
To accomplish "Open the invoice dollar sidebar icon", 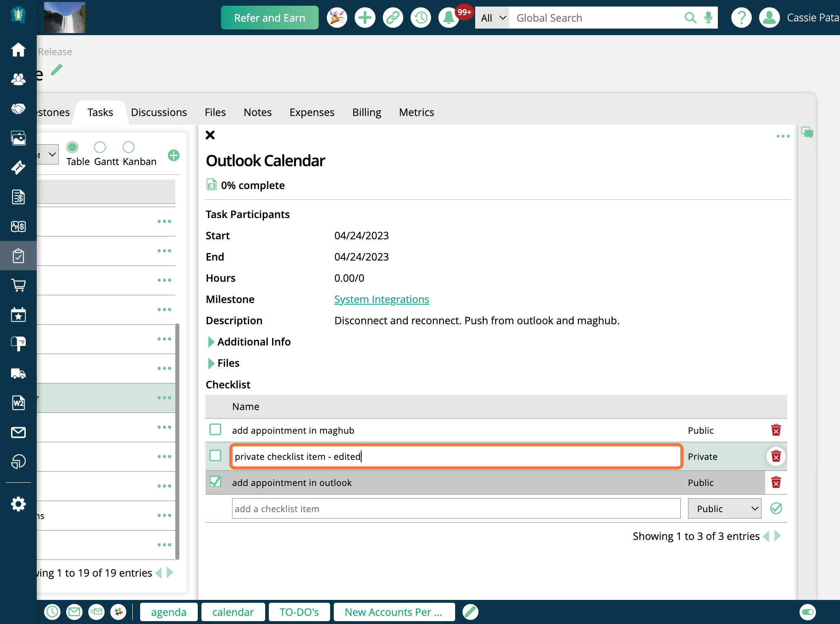I will (x=18, y=197).
